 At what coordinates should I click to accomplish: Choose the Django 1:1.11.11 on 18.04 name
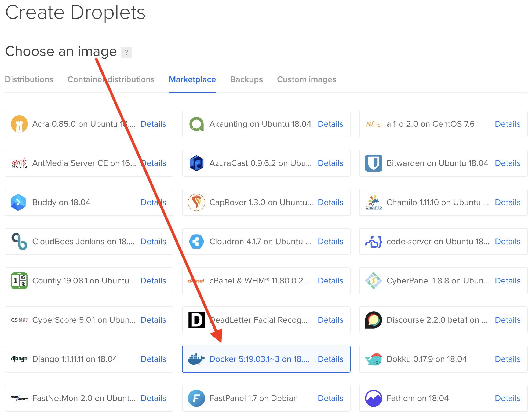click(x=75, y=359)
